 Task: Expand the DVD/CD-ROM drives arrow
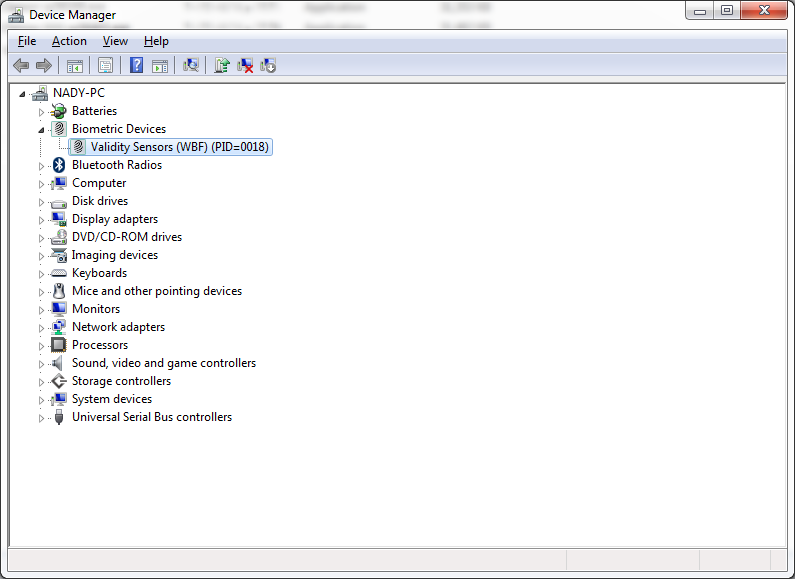(41, 238)
